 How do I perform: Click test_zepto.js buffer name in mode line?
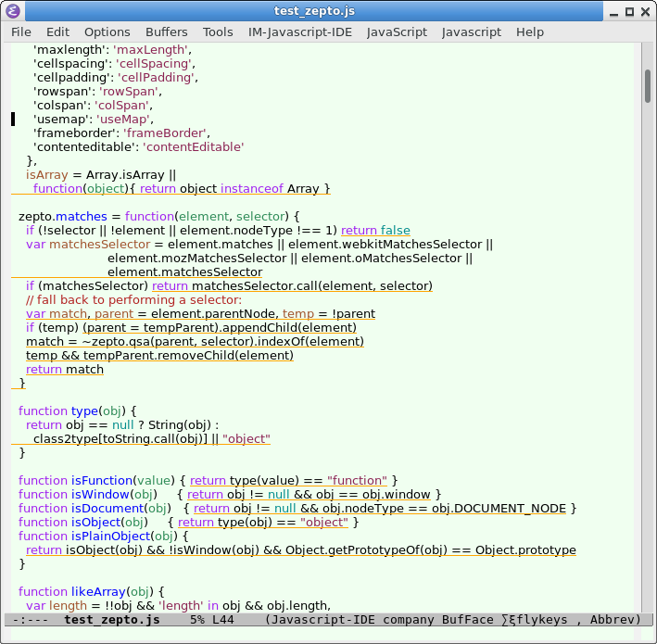coord(112,620)
